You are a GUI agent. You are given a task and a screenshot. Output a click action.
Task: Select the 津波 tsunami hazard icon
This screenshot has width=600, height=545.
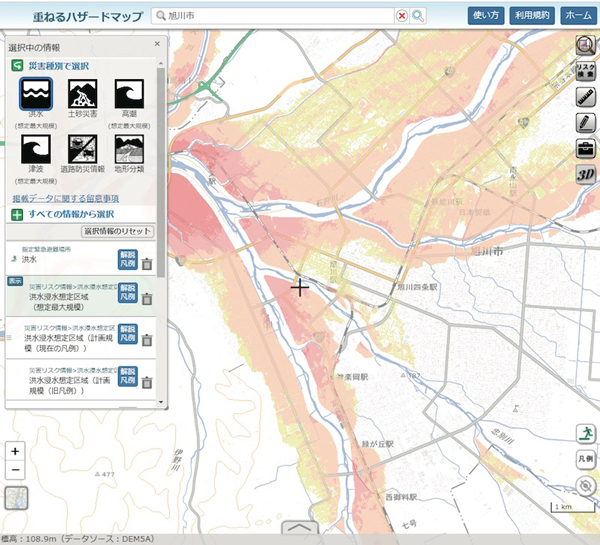tap(36, 149)
